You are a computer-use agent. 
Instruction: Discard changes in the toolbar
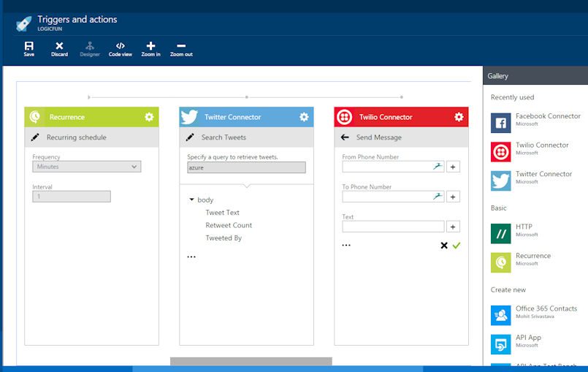[59, 49]
